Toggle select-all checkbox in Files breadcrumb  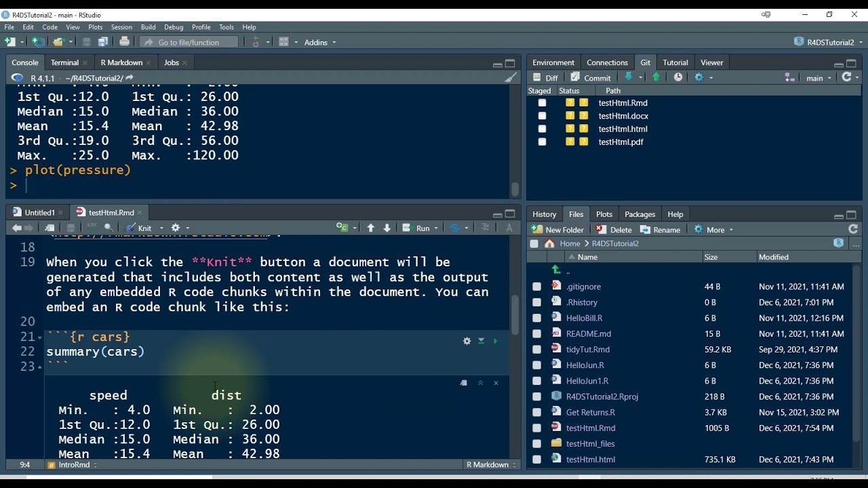[534, 243]
